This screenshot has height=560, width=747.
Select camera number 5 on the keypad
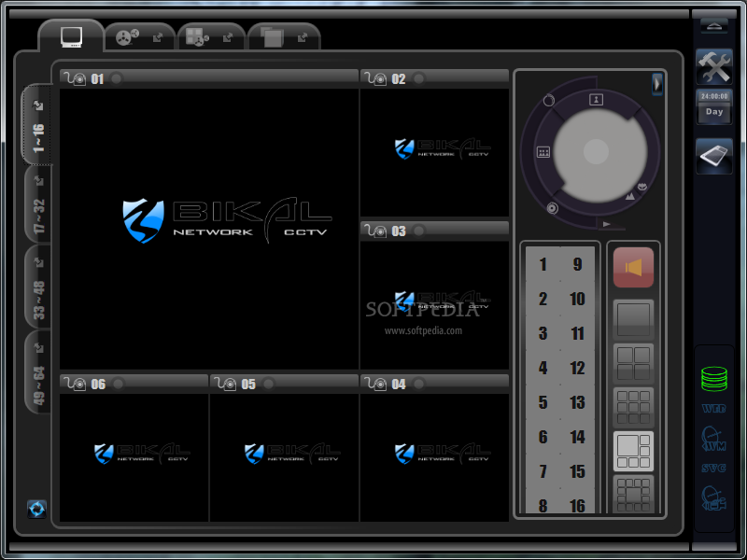543,403
